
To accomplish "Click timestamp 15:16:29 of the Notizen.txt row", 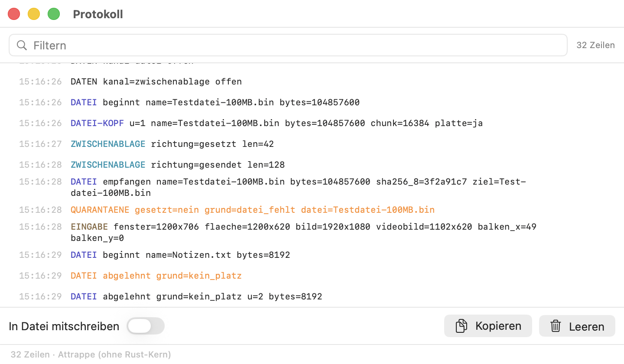I will coord(41,255).
